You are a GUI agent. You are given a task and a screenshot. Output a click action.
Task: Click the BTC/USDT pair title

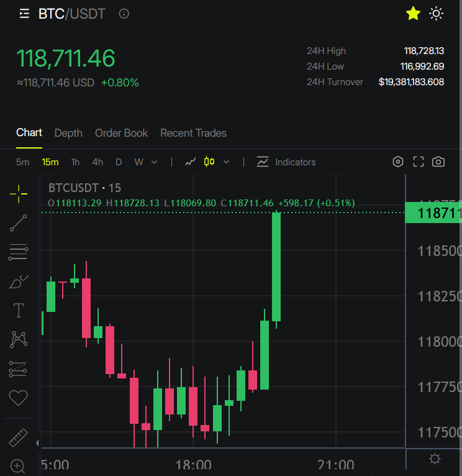tap(71, 14)
